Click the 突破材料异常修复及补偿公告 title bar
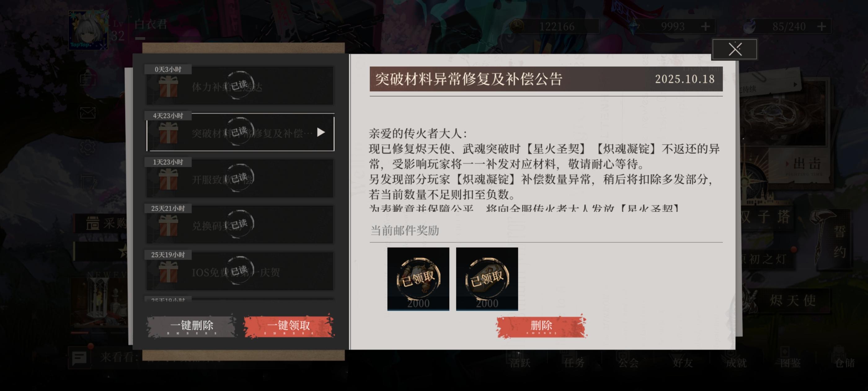 (x=546, y=79)
